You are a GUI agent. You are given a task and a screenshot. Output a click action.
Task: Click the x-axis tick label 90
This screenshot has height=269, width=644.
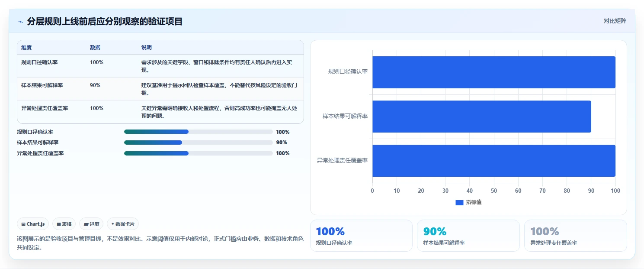(591, 191)
